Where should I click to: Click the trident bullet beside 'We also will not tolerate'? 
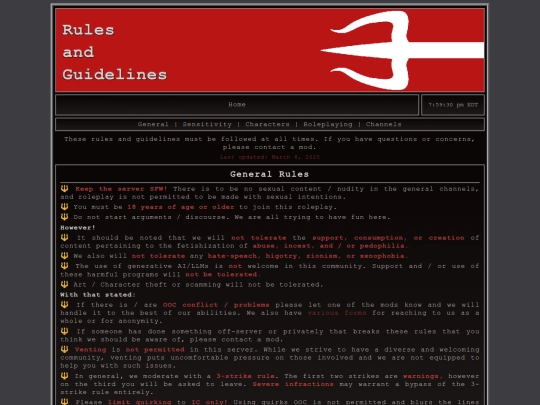point(64,256)
